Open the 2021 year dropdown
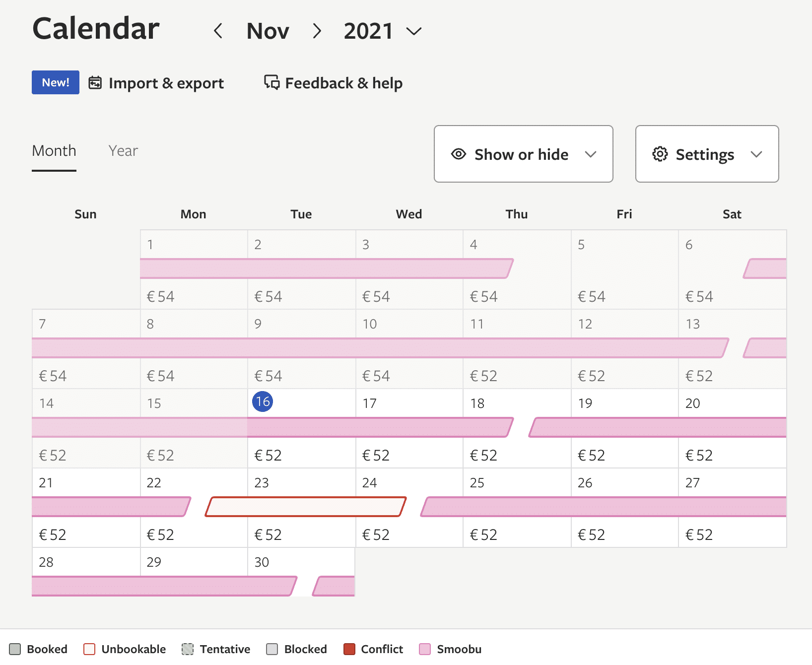 pos(383,31)
